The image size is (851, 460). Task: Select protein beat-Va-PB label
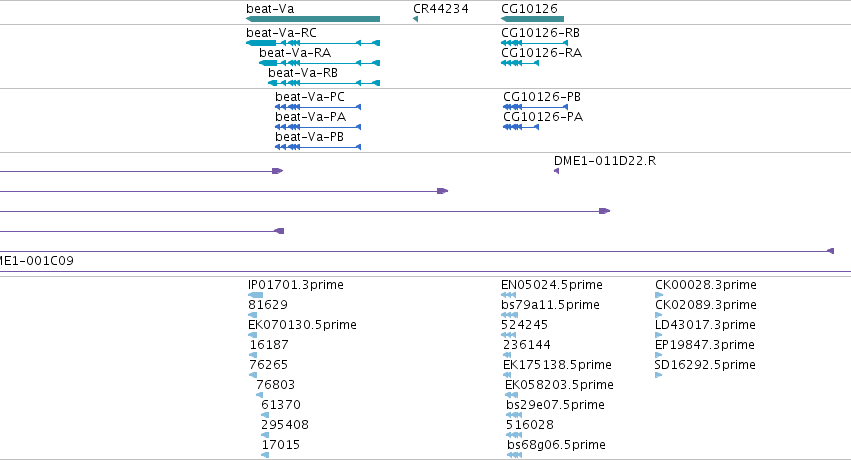point(309,137)
